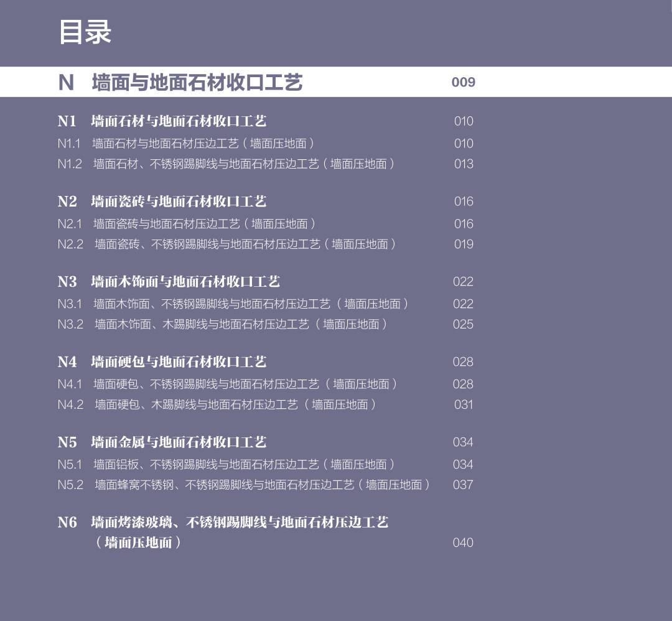Click page number 019
The width and height of the screenshot is (672, 621).
[464, 244]
